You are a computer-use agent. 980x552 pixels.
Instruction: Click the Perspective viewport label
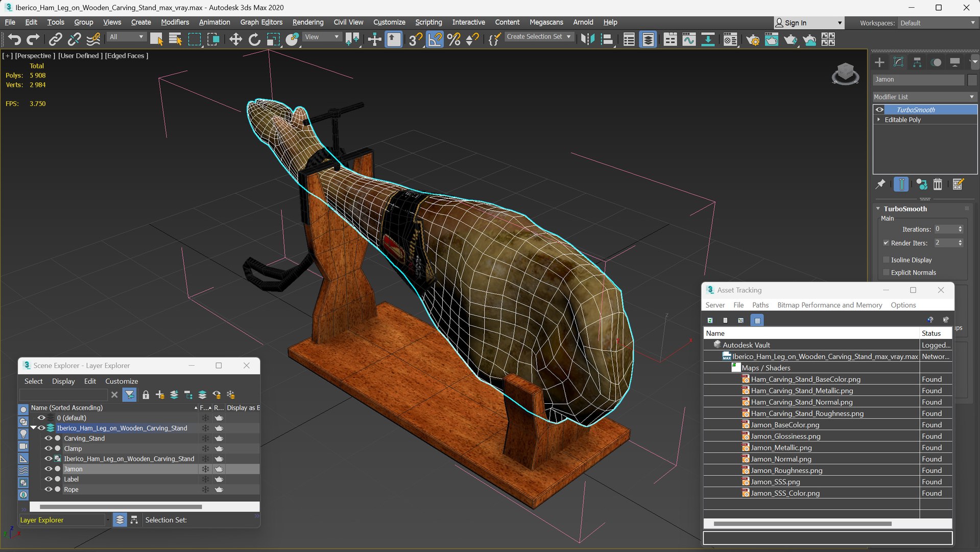tap(35, 56)
